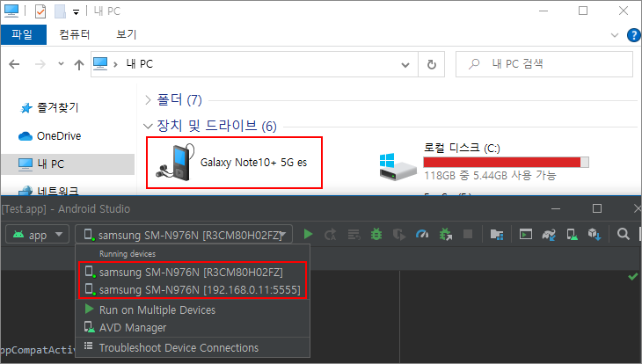
Task: Click 내 PC breadcrumb in address bar
Action: [x=139, y=64]
